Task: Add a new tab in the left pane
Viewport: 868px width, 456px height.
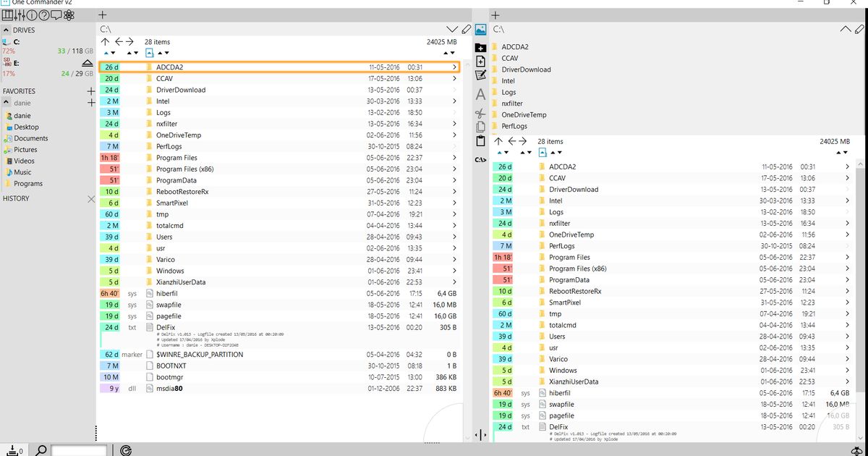Action: (x=103, y=14)
